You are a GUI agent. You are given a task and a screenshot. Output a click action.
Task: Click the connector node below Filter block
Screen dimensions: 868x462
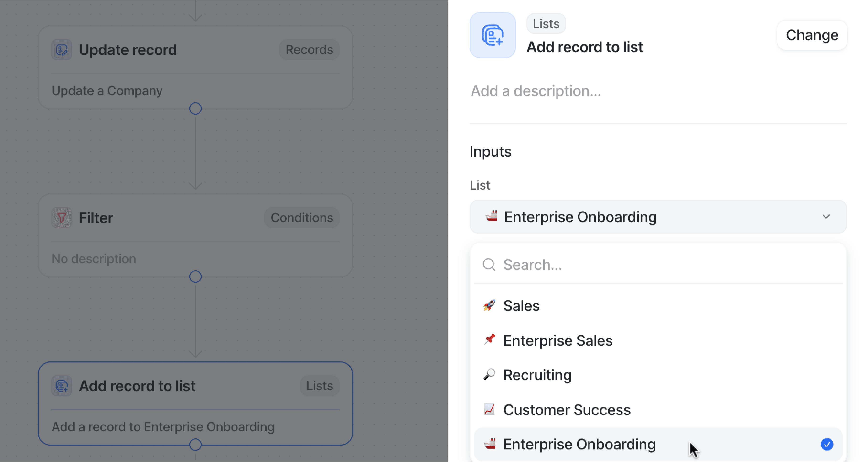pyautogui.click(x=195, y=276)
